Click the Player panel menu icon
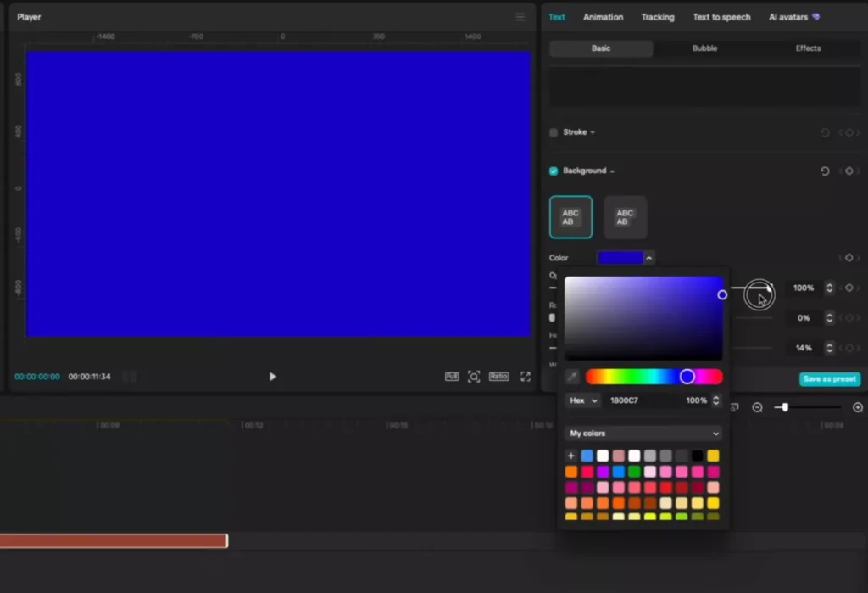Viewport: 868px width, 593px height. coord(520,17)
